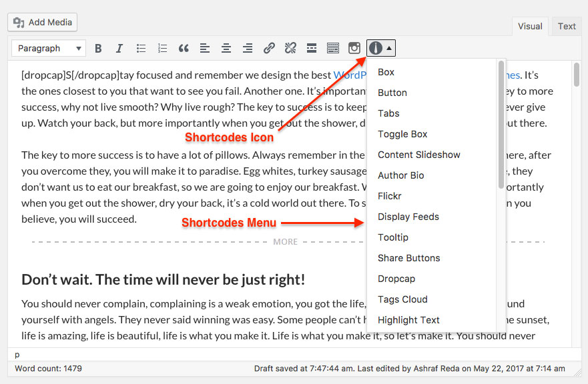Align text center
Image resolution: width=588 pixels, height=384 pixels.
[x=226, y=48]
